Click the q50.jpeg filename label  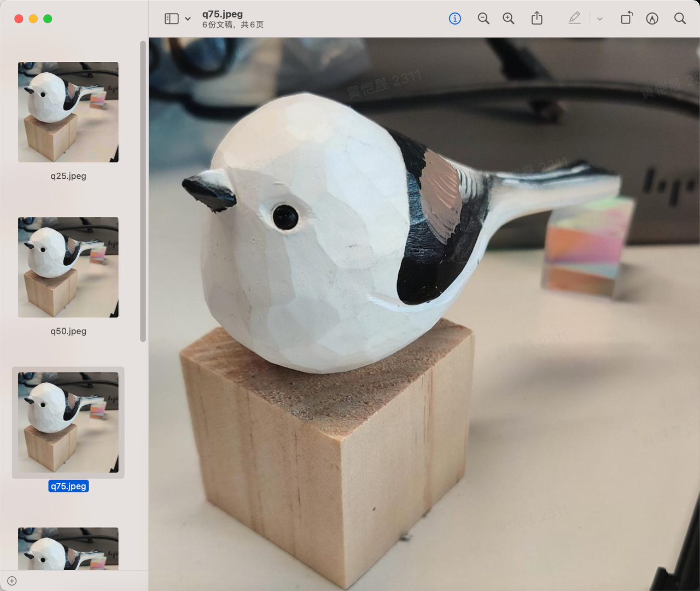[68, 331]
